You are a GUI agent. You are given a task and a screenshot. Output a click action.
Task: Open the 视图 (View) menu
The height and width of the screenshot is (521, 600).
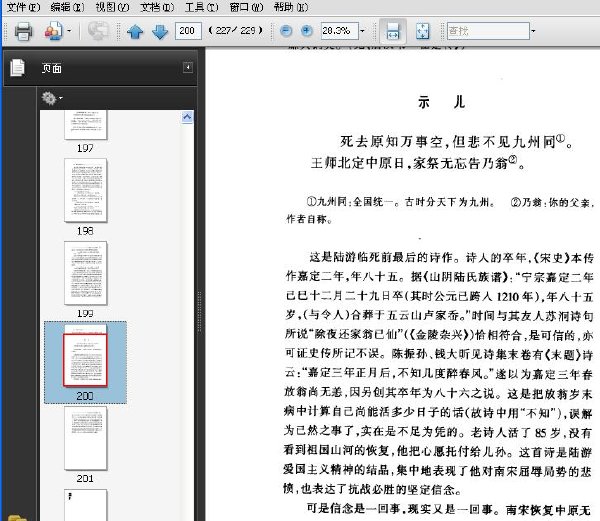pos(112,7)
